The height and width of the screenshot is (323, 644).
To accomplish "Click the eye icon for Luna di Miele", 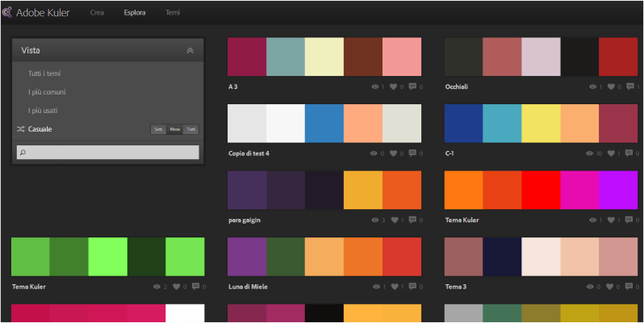I will coord(376,287).
